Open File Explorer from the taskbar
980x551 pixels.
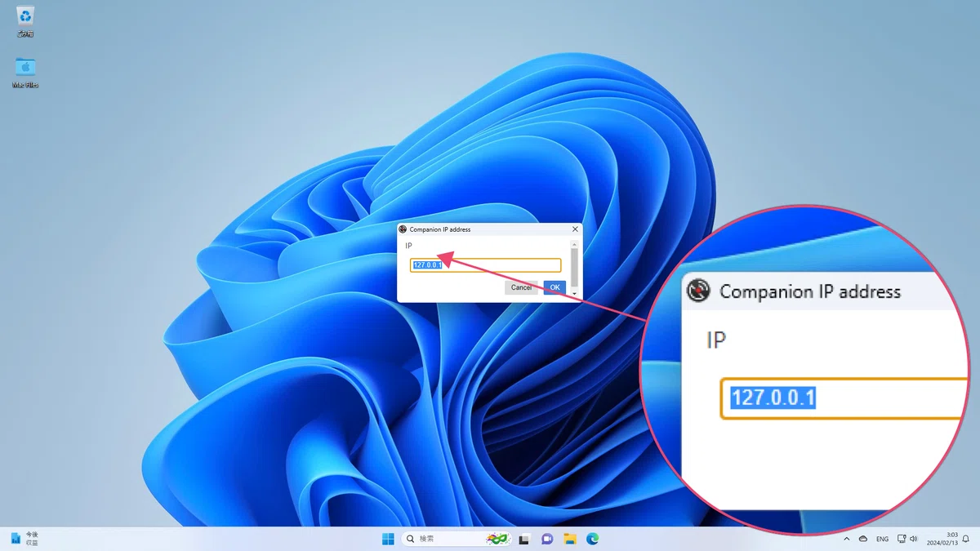point(570,539)
